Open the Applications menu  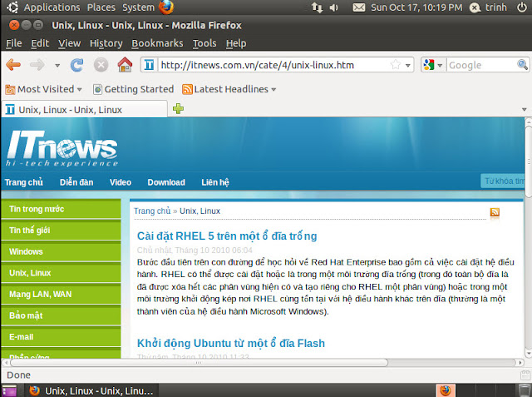tap(52, 7)
